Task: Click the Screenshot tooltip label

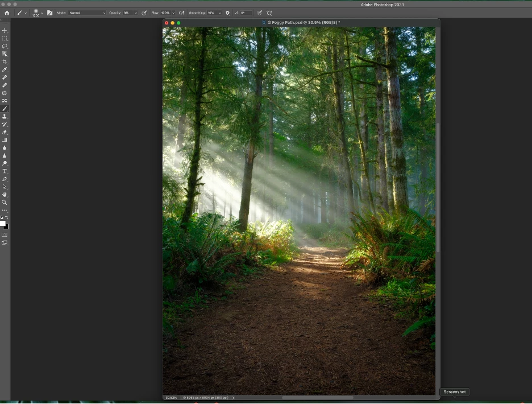Action: coord(454,392)
